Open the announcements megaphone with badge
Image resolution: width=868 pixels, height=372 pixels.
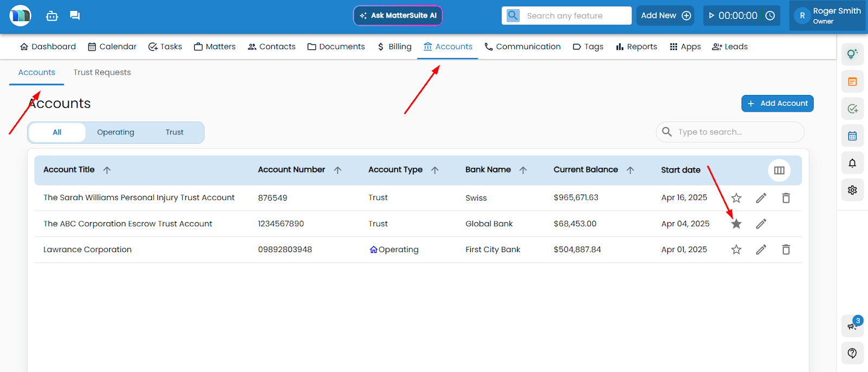tap(852, 325)
